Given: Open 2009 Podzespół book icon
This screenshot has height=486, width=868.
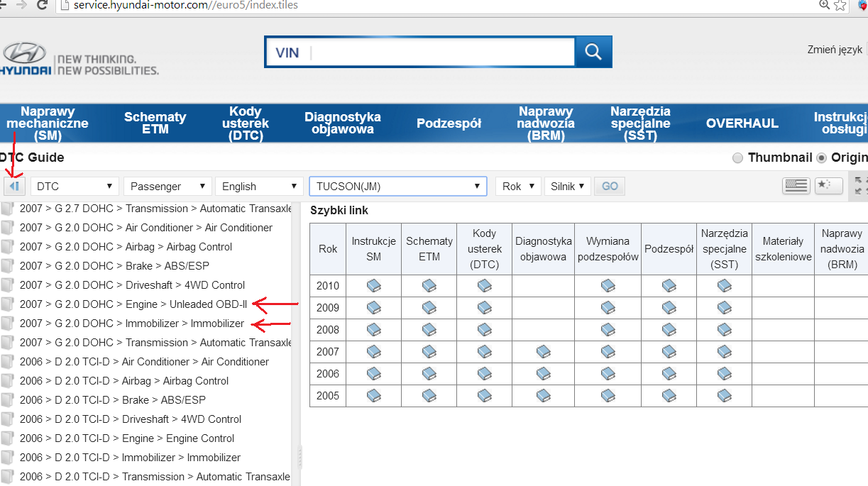Looking at the screenshot, I should click(669, 308).
